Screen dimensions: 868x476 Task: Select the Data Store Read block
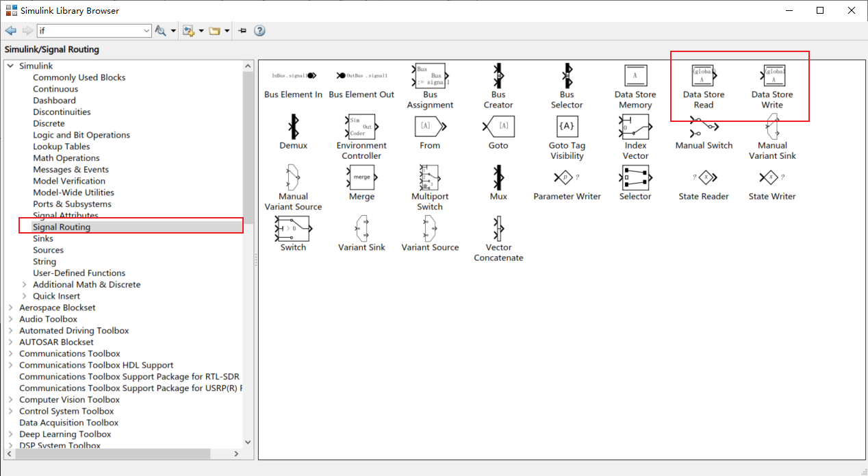(704, 77)
